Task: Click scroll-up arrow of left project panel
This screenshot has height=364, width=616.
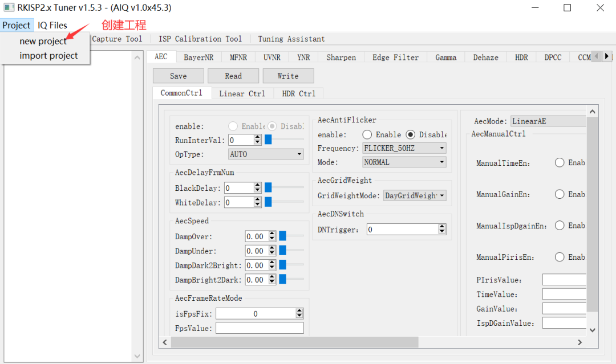Action: (137, 58)
